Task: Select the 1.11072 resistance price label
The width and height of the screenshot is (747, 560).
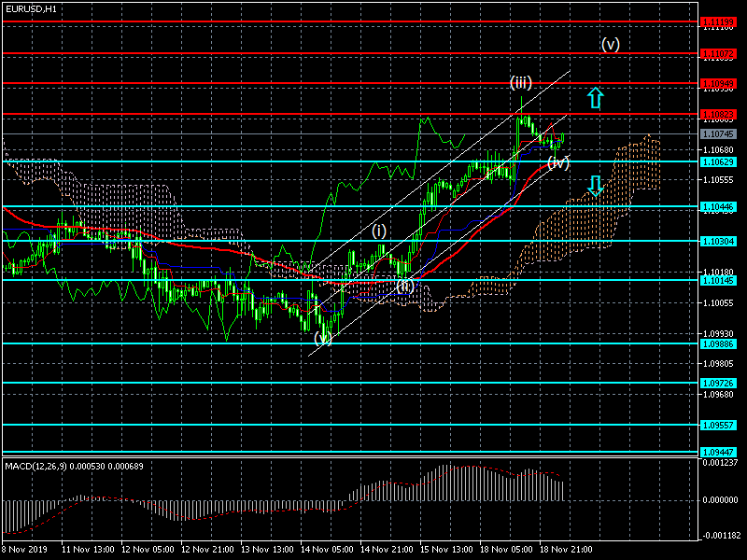Action: (x=718, y=54)
